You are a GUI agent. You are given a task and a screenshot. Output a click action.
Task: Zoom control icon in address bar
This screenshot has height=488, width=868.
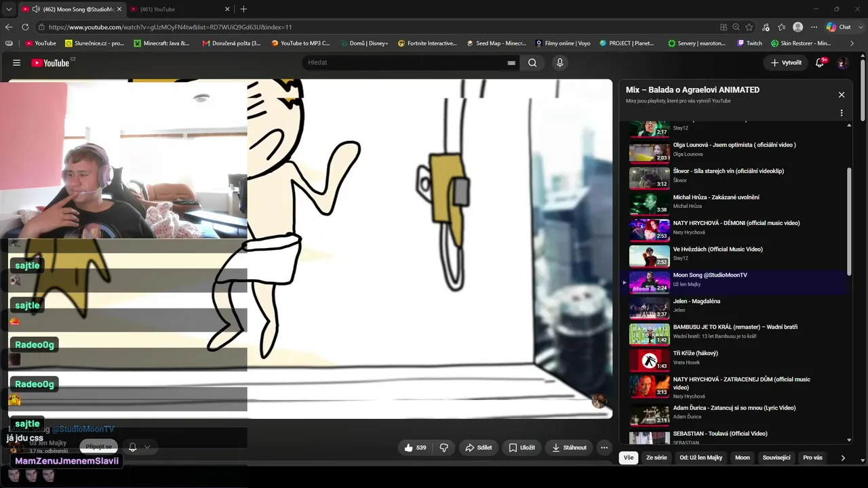click(x=736, y=27)
